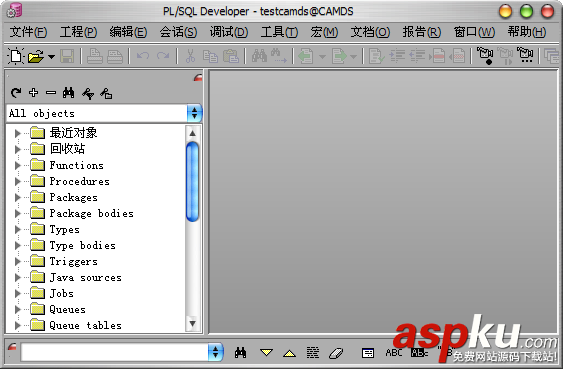Screen dimensions: 563x369
Task: Click the eraser clear highlight icon
Action: (x=336, y=353)
